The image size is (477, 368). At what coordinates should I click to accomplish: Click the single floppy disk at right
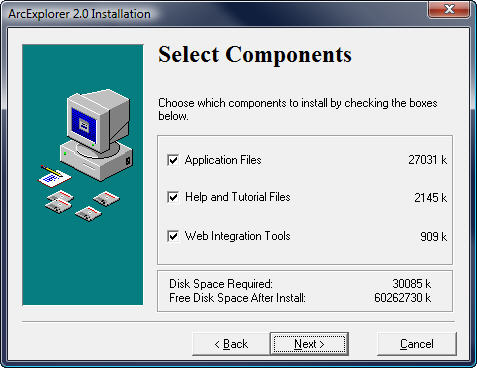[106, 198]
